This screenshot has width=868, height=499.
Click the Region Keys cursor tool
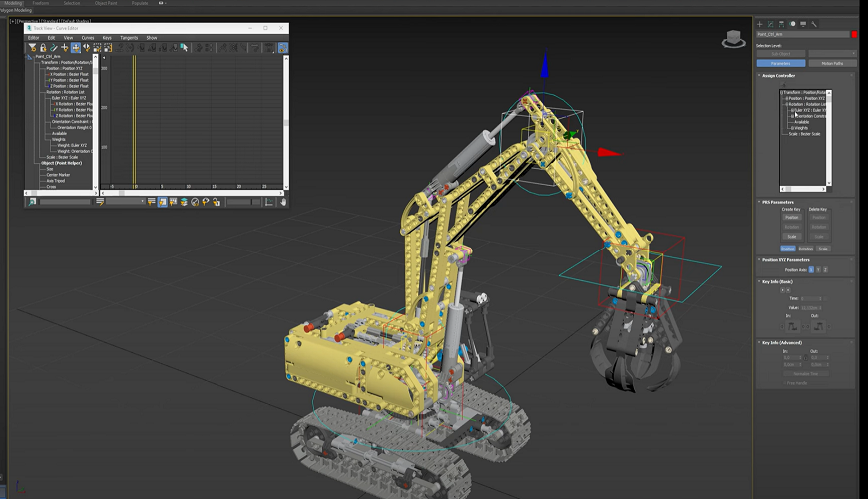point(184,48)
